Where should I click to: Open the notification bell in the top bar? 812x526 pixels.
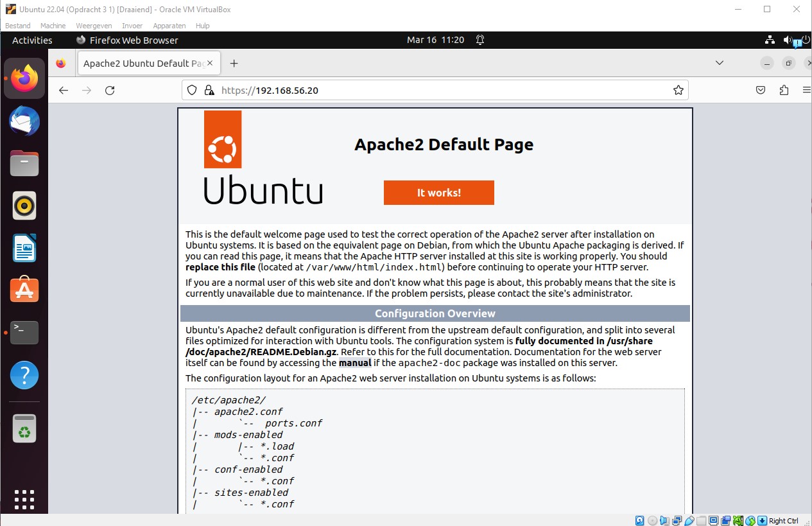pyautogui.click(x=480, y=40)
